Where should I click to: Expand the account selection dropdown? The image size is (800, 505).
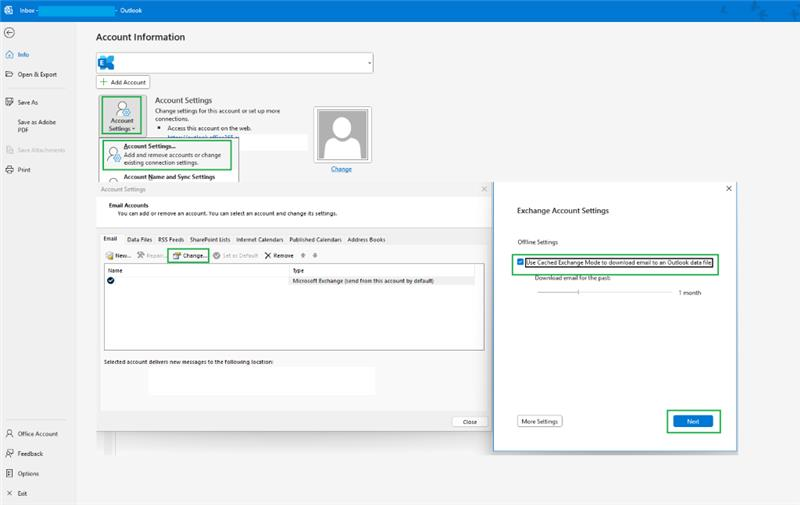[369, 63]
